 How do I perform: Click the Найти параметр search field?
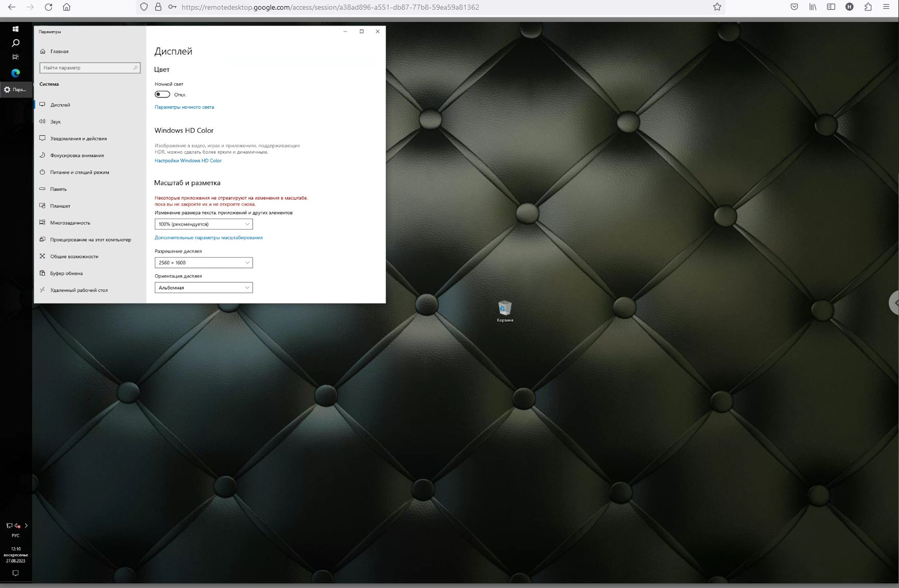[90, 68]
